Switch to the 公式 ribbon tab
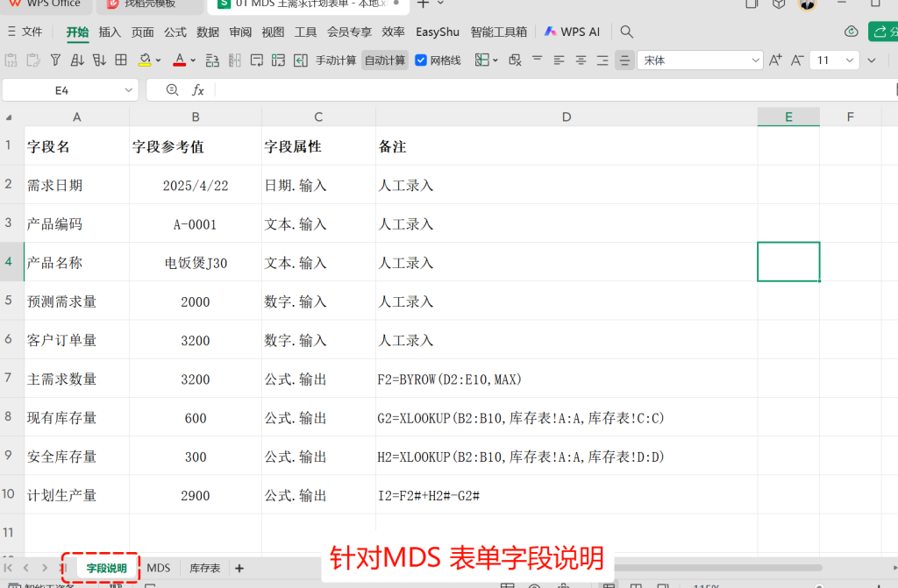The height and width of the screenshot is (588, 898). point(175,32)
